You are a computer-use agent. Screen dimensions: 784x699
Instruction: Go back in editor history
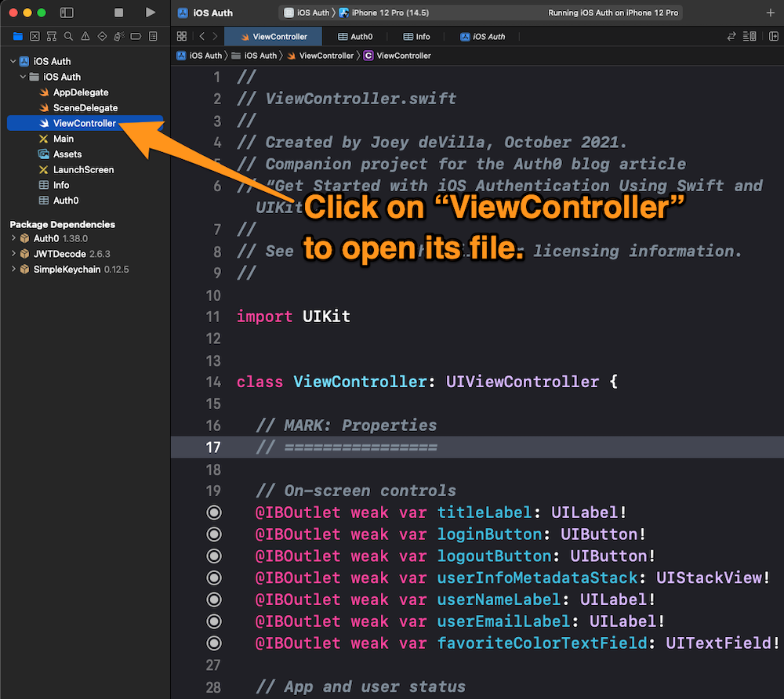[201, 36]
